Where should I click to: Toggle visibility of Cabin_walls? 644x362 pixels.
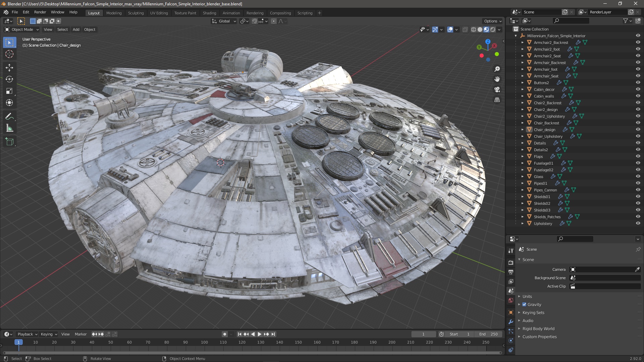point(638,96)
